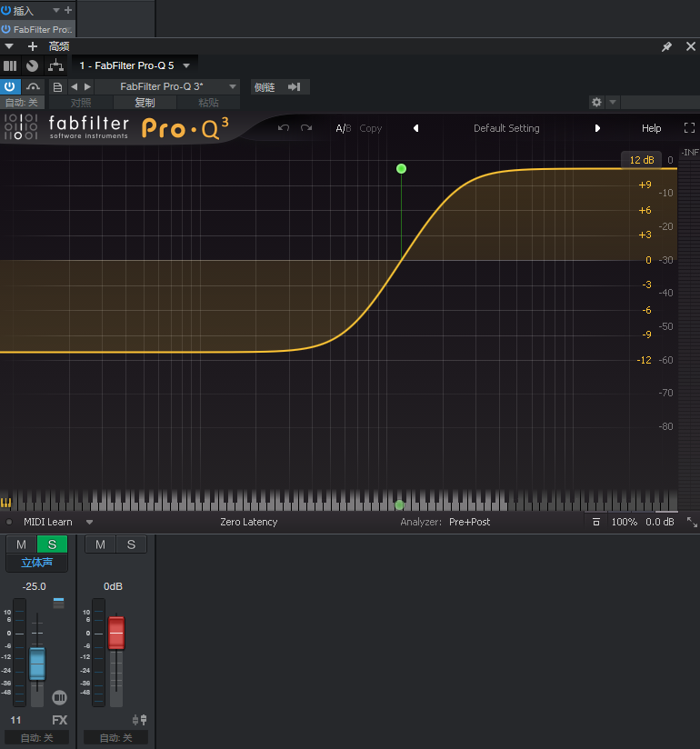This screenshot has height=749, width=700.
Task: Click the 复制 copy button
Action: click(x=145, y=102)
